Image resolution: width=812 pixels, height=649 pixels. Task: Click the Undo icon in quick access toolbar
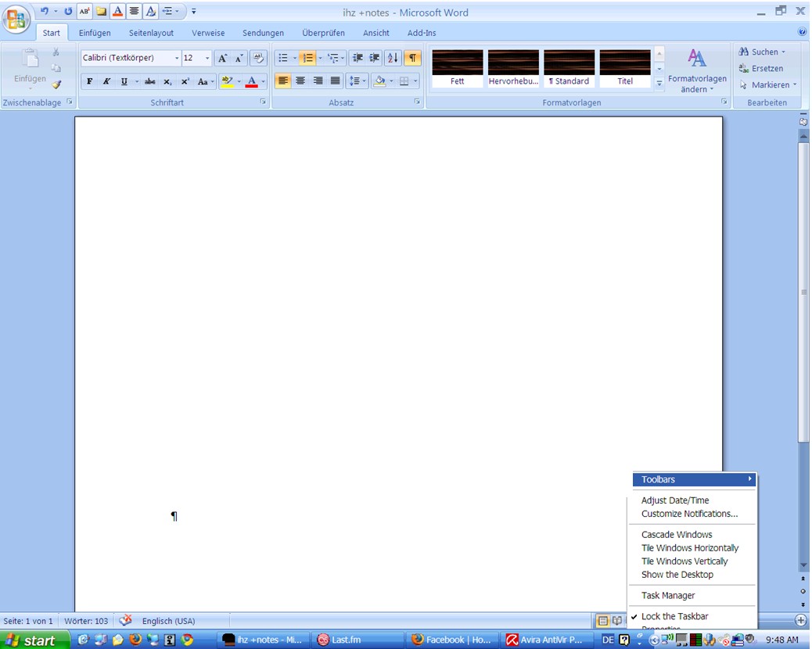point(45,11)
